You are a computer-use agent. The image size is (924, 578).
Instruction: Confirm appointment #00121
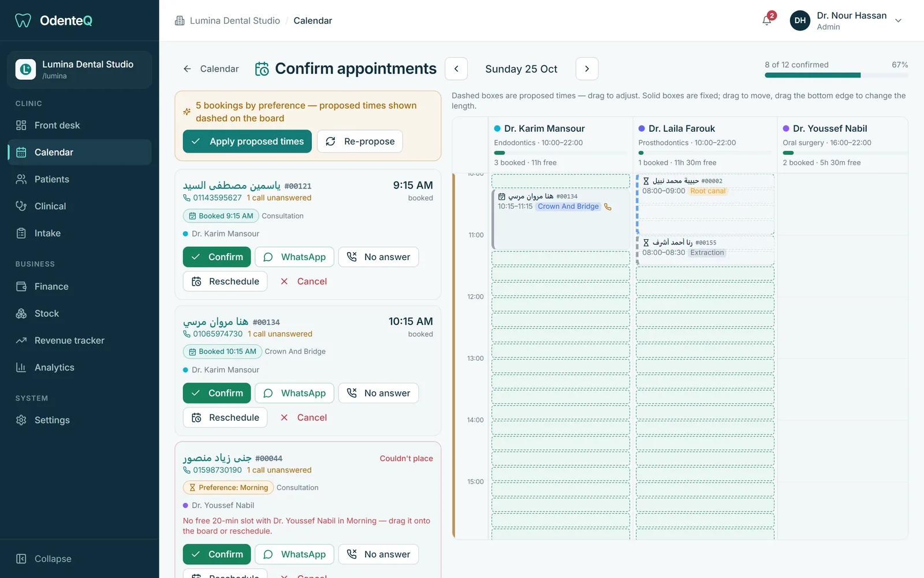[x=217, y=257]
